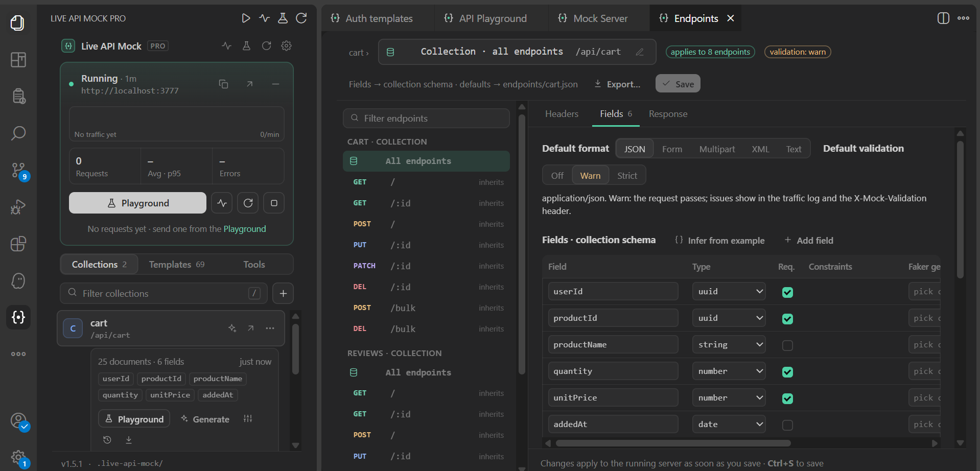980x471 pixels.
Task: Toggle the split editor layout icon
Action: click(943, 18)
